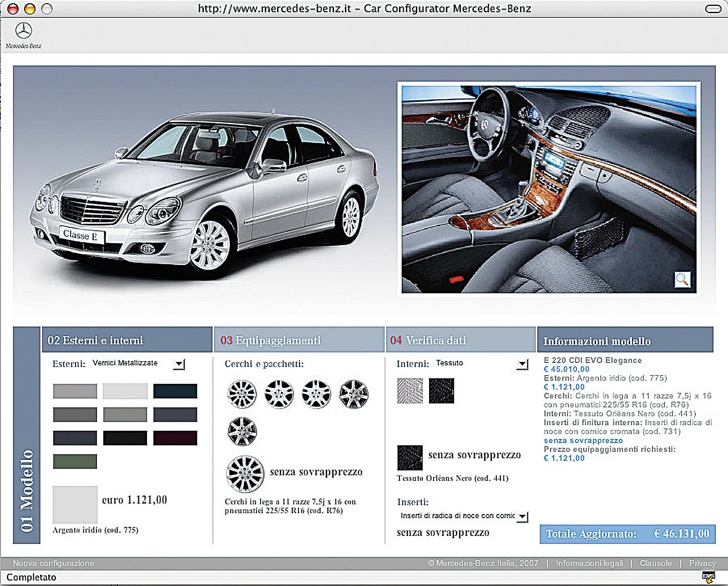Open the 01 Modello vertical tab
728x586 pixels.
(x=27, y=435)
